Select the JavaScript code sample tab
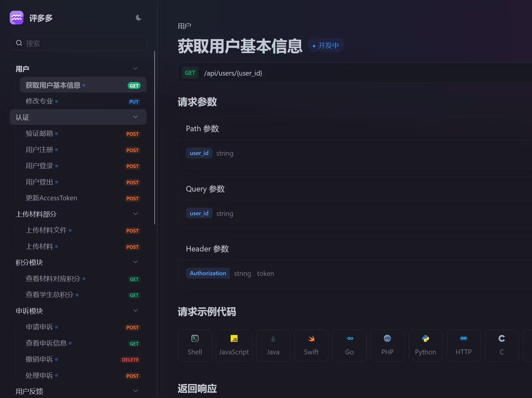 coord(234,345)
